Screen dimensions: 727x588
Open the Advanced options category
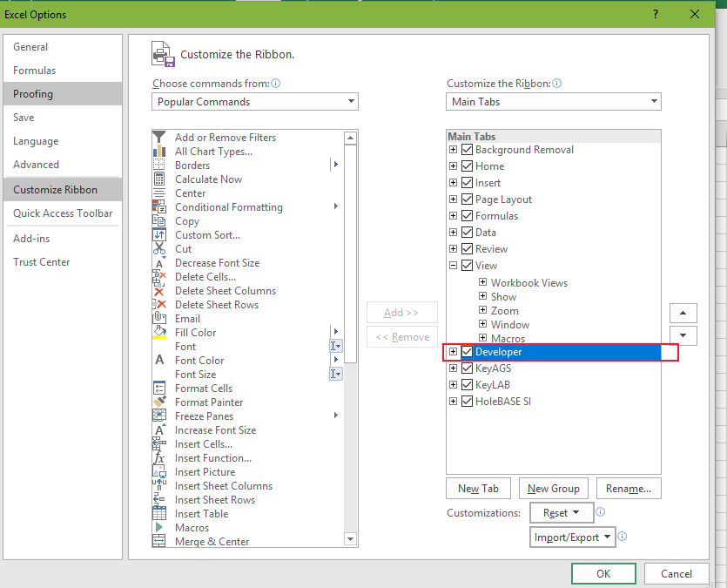63,164
